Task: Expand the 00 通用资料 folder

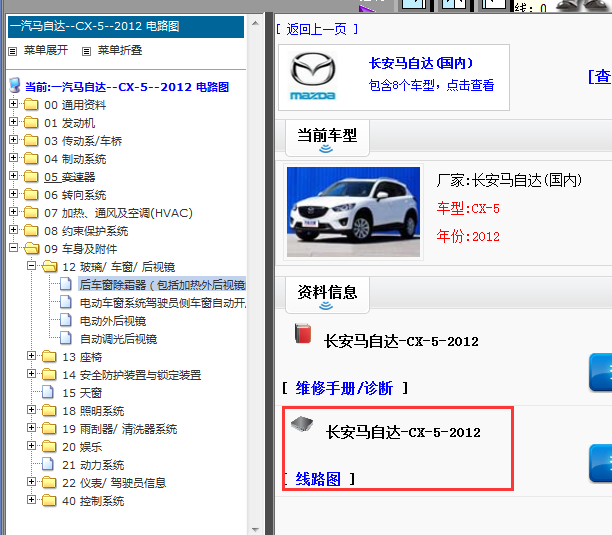Action: [x=13, y=104]
